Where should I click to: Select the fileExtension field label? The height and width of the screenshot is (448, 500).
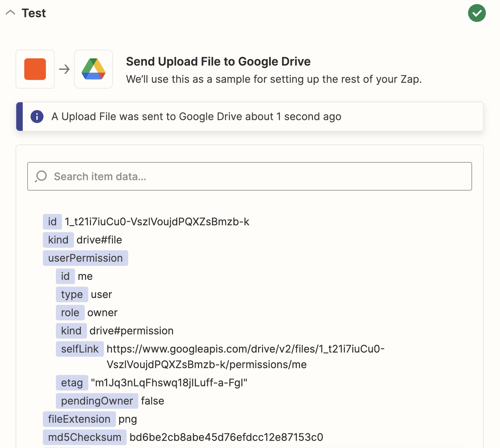(79, 419)
